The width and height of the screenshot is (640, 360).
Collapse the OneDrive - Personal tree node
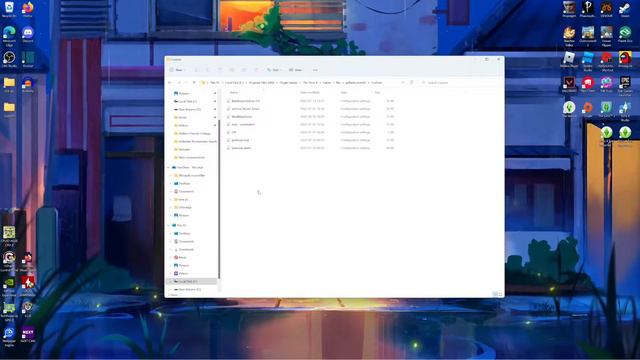coord(169,167)
